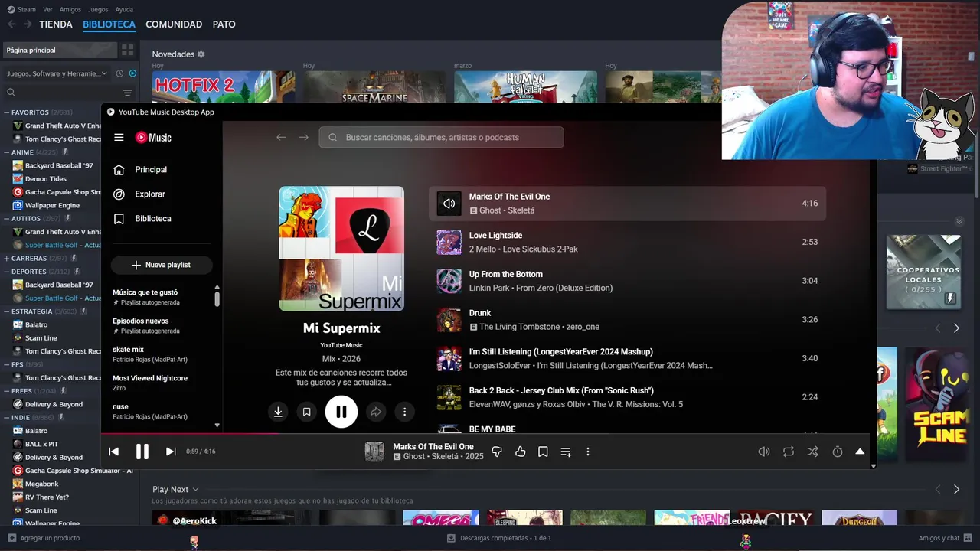Dislike Marks Of The Evil One
980x551 pixels.
(x=497, y=452)
